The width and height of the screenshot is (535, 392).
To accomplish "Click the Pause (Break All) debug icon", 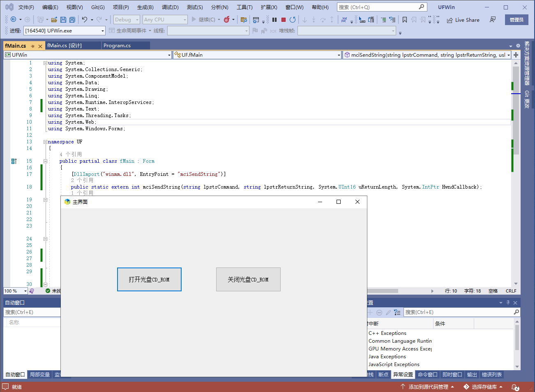I will [274, 19].
